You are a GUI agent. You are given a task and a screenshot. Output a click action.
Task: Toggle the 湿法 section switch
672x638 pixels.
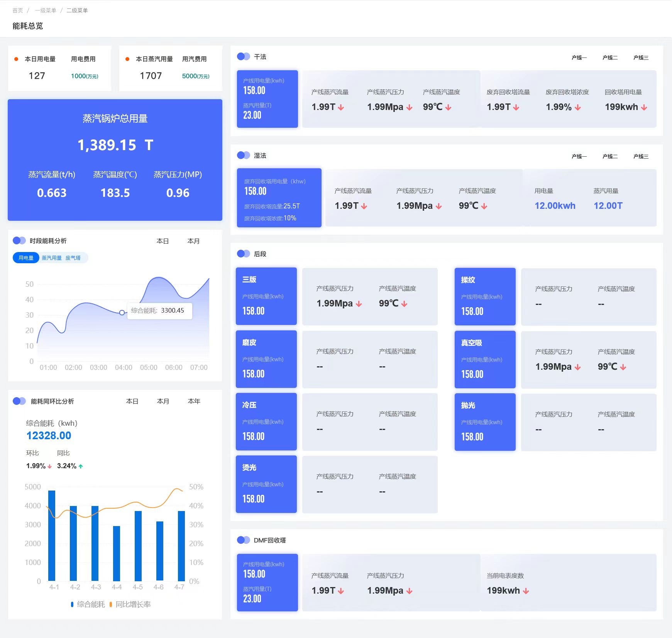click(243, 155)
